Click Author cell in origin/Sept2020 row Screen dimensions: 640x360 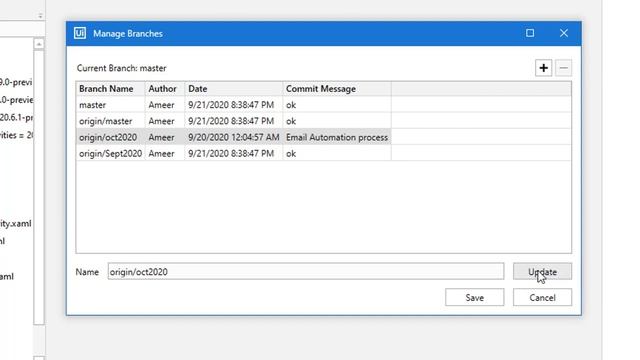point(164,153)
